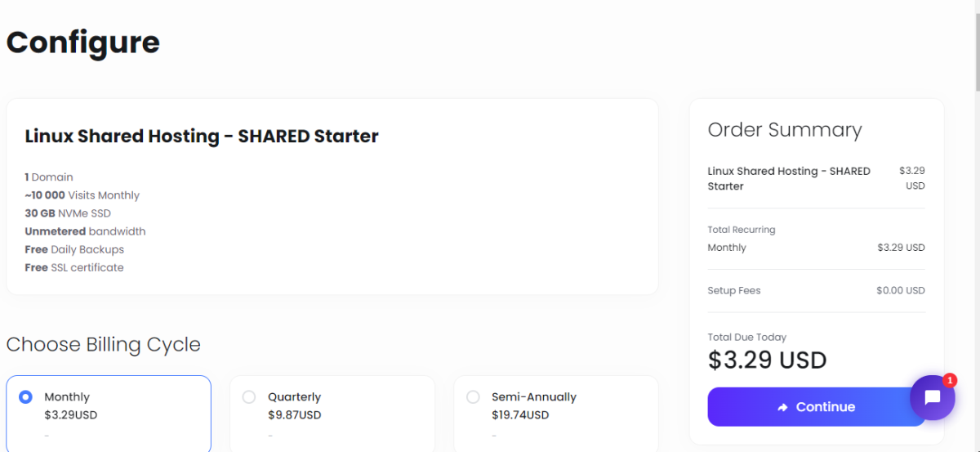This screenshot has height=452, width=980.
Task: Click the Choose Billing Cycle heading
Action: click(x=104, y=344)
